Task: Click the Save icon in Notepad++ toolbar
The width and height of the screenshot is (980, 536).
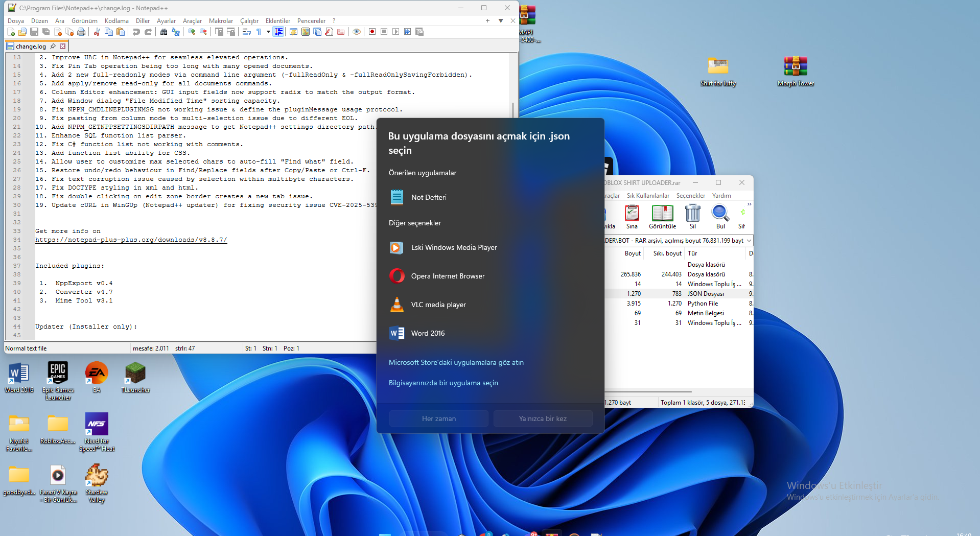Action: click(x=34, y=32)
